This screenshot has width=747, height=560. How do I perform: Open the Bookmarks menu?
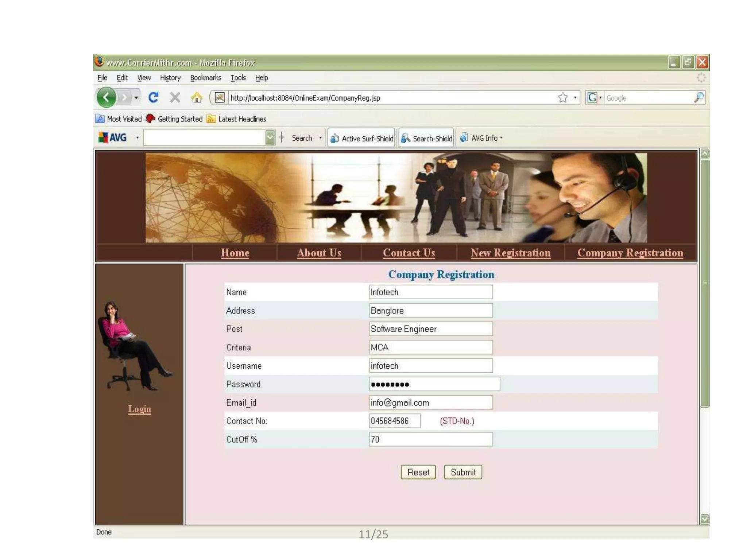click(x=205, y=78)
